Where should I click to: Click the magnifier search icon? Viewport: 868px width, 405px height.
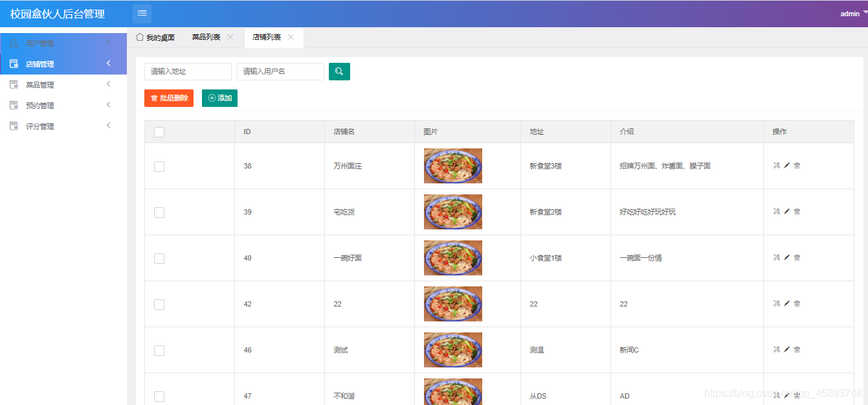pos(339,71)
